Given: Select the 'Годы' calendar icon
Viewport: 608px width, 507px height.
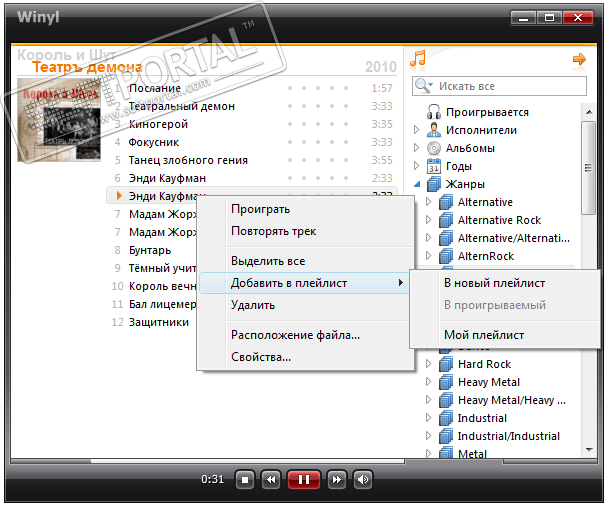Looking at the screenshot, I should [x=434, y=166].
